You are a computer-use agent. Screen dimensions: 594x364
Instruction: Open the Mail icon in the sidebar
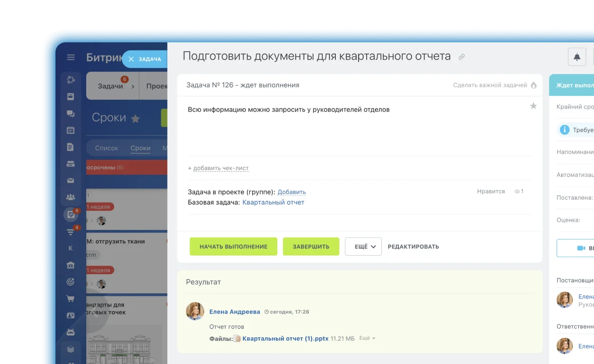pyautogui.click(x=70, y=180)
